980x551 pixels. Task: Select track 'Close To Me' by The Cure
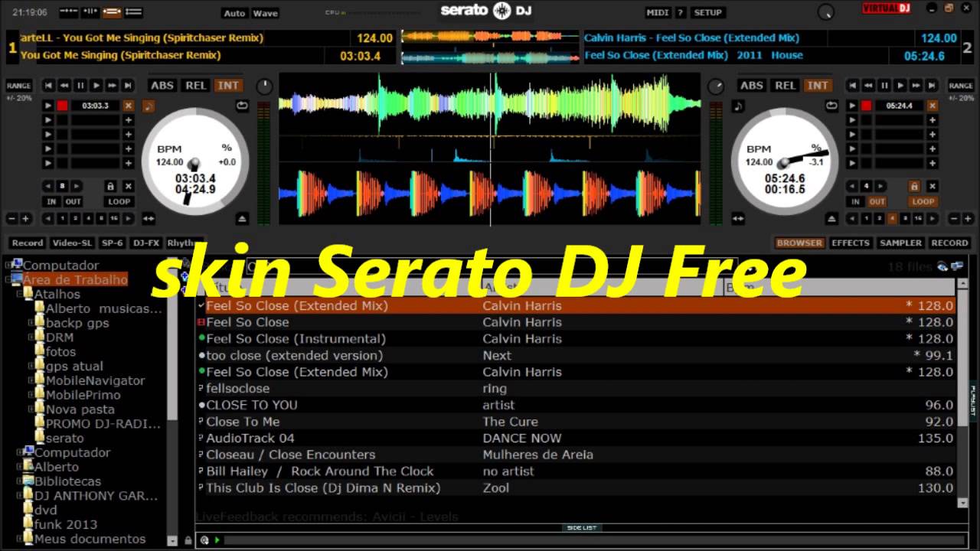click(575, 422)
